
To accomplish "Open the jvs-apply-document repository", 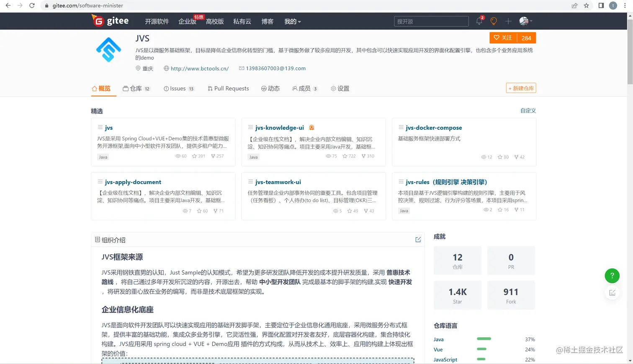I will 133,182.
